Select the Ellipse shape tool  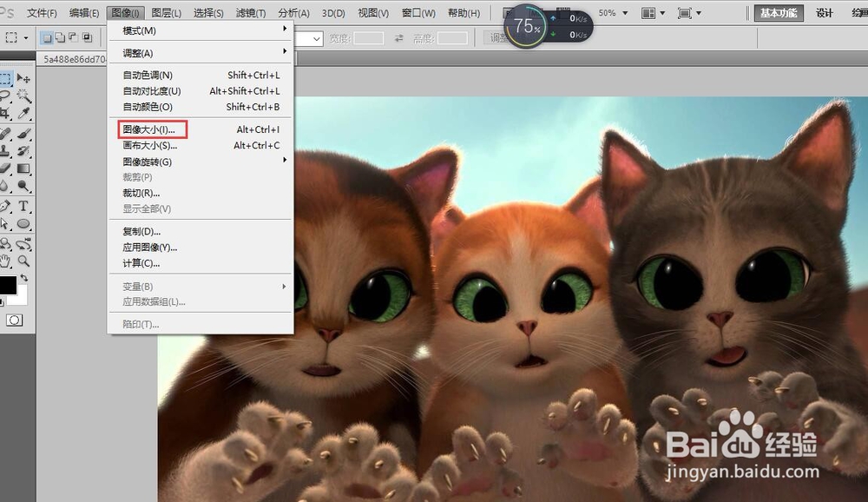click(23, 223)
